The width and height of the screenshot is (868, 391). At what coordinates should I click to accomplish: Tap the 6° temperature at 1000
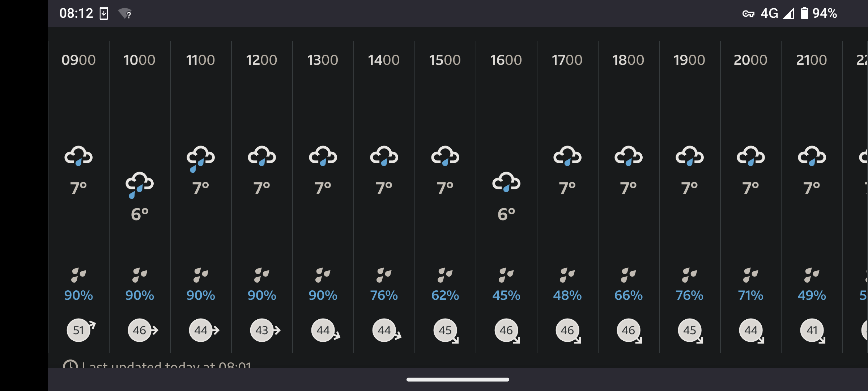click(x=140, y=214)
